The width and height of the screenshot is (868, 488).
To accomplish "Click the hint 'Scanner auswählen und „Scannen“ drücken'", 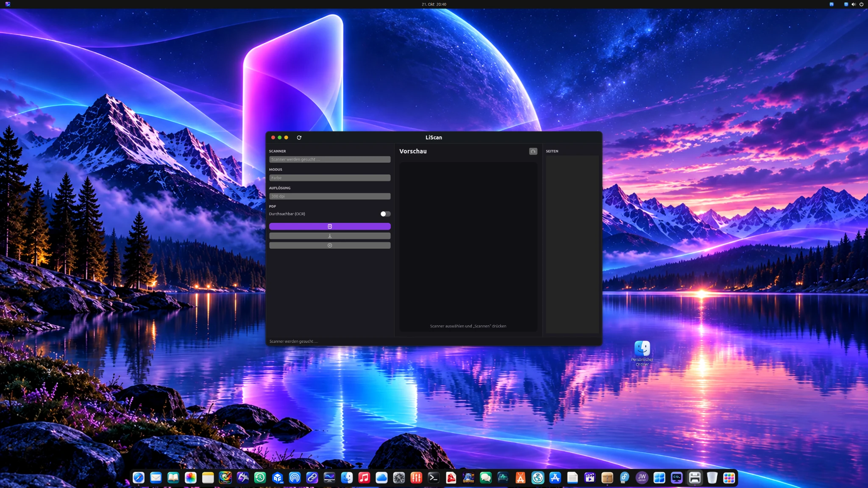I will tap(468, 326).
